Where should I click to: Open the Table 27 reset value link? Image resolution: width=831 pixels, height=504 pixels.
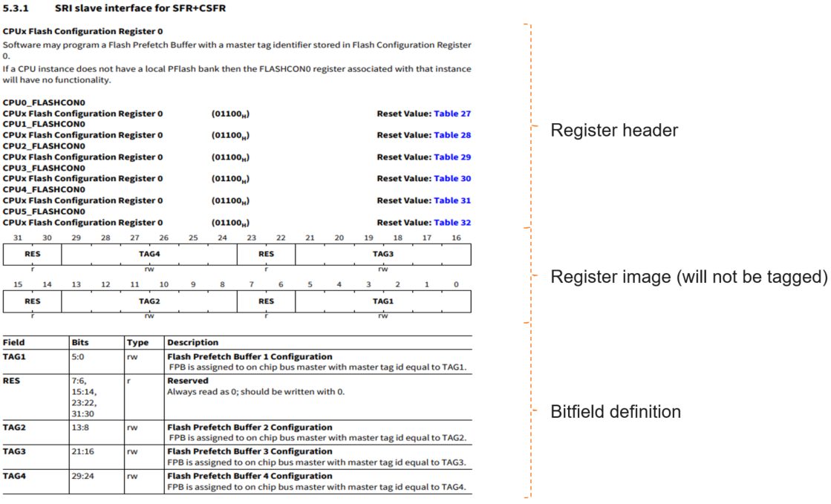[x=452, y=114]
